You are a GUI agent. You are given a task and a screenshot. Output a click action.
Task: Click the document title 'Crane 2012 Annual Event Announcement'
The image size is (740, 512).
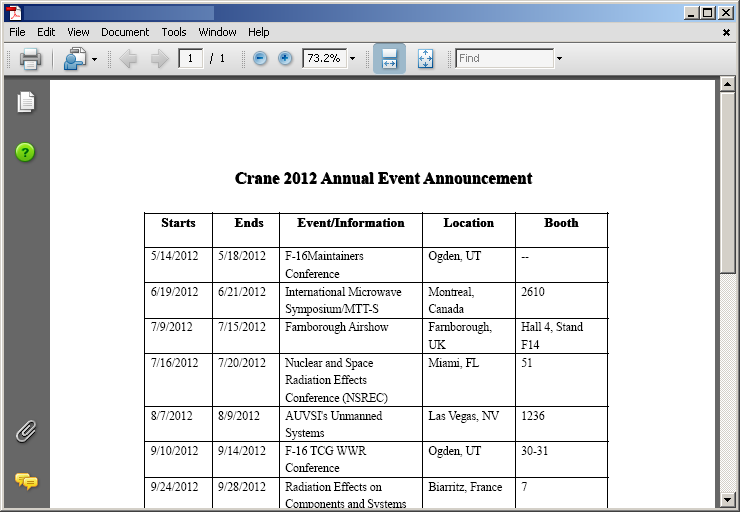click(383, 179)
